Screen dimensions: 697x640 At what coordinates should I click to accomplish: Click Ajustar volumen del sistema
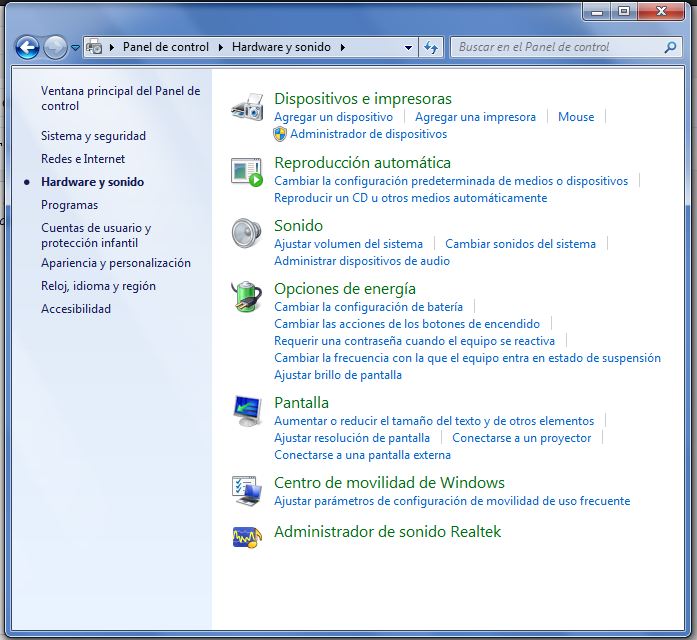(348, 244)
